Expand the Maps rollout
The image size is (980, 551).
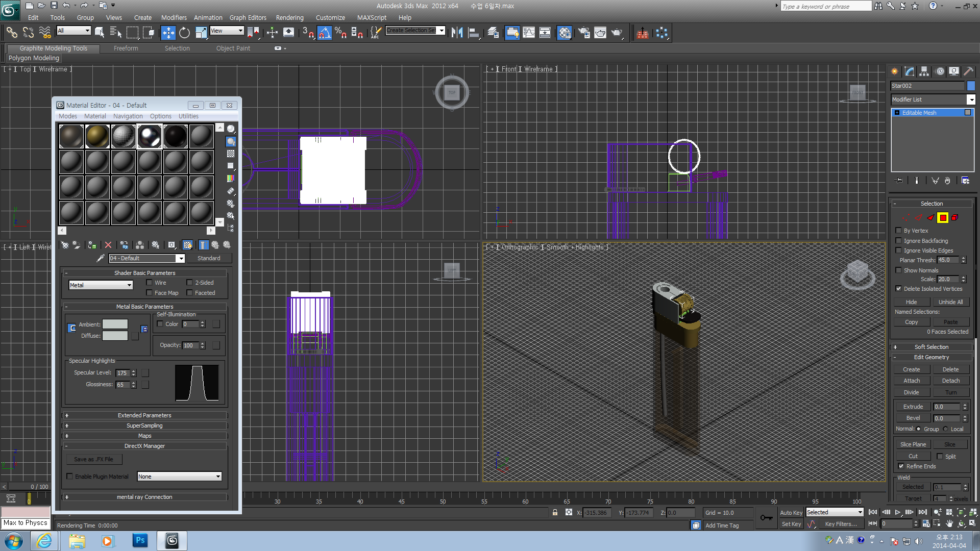(144, 436)
